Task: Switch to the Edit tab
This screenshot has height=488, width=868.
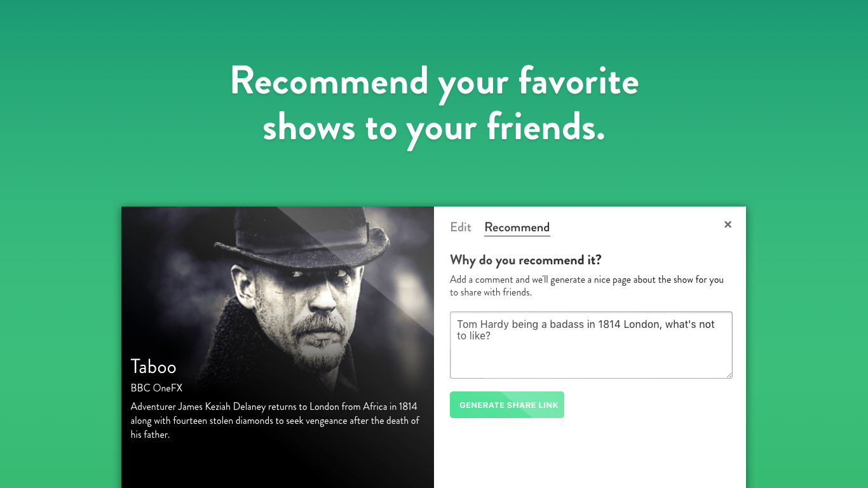Action: (x=461, y=227)
